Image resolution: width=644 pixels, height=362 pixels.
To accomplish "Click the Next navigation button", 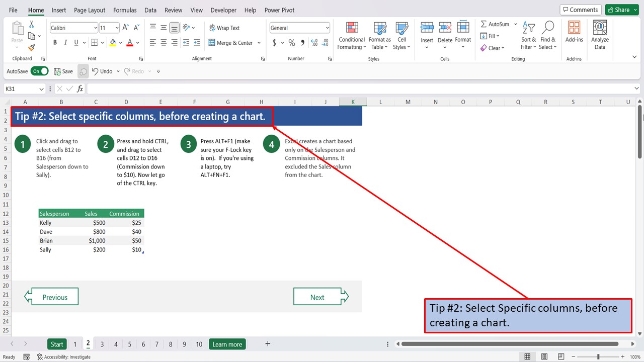I will pyautogui.click(x=318, y=297).
